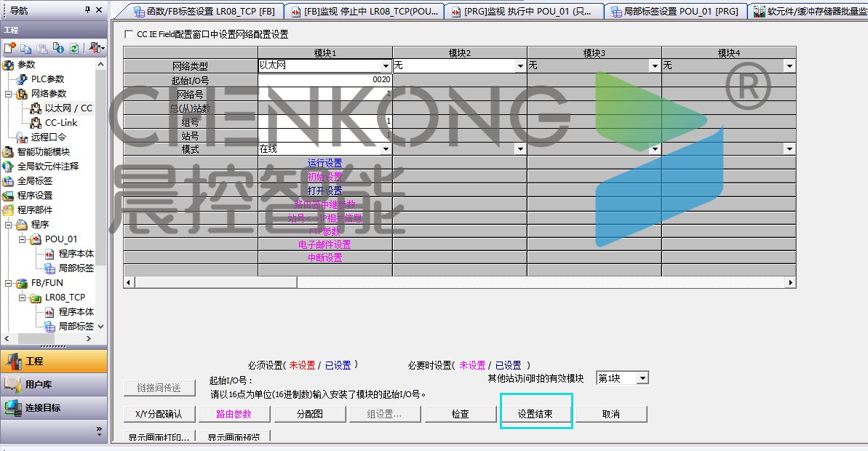The height and width of the screenshot is (451, 868).
Task: Collapse the 程序 tree node
Action: [x=8, y=225]
